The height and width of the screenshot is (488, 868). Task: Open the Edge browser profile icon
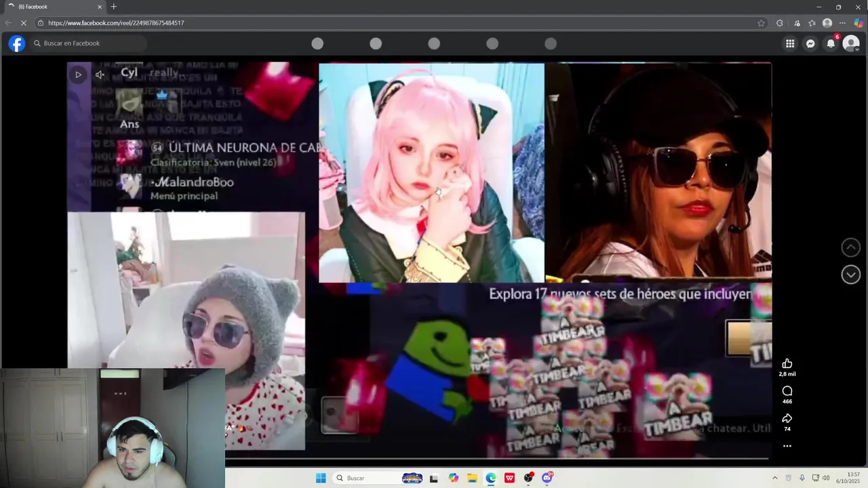827,23
